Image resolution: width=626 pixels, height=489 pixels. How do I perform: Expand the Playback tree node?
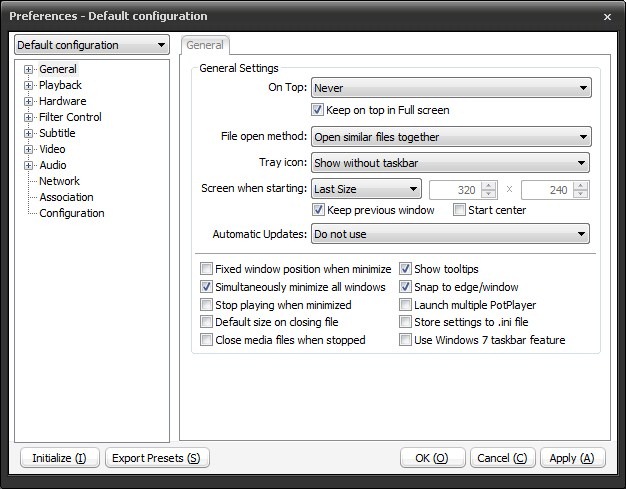(x=28, y=85)
